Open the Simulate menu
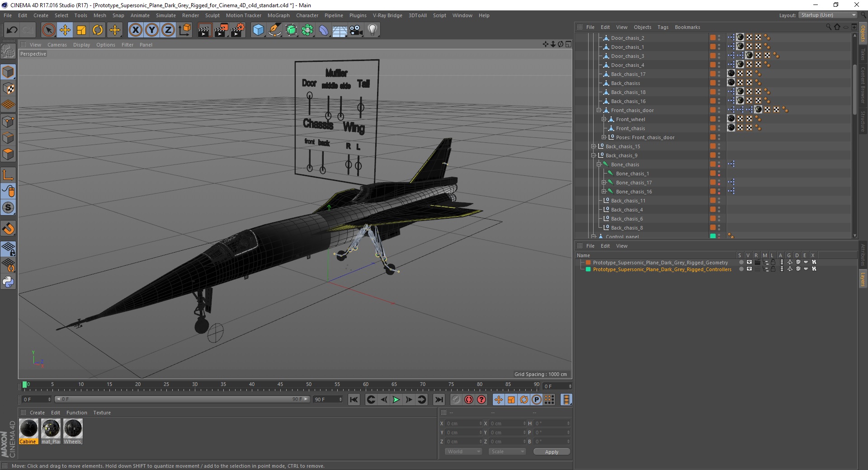 [x=165, y=15]
